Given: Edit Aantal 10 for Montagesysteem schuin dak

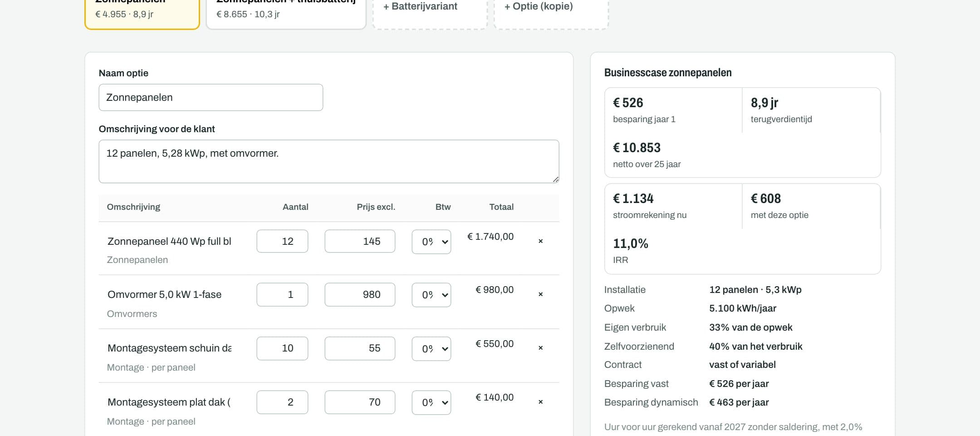Looking at the screenshot, I should coord(282,348).
